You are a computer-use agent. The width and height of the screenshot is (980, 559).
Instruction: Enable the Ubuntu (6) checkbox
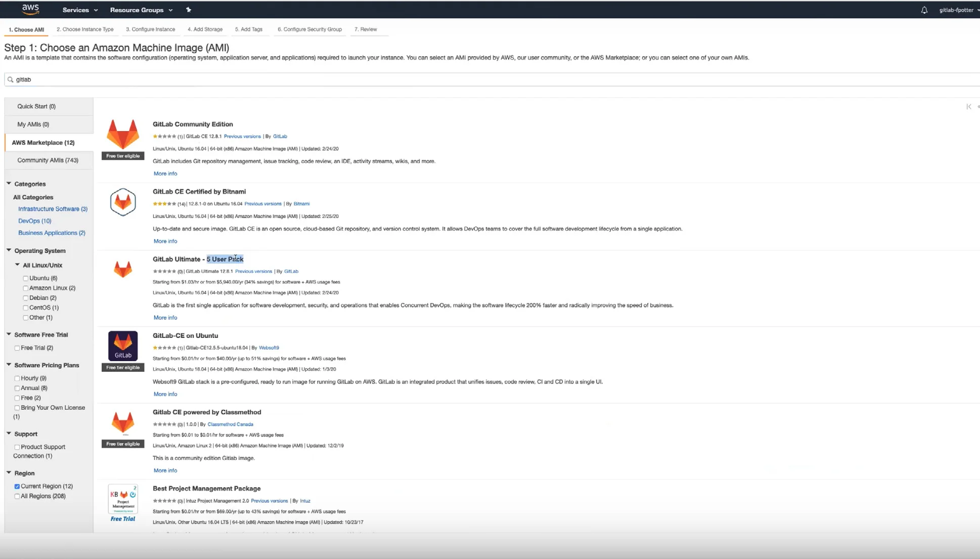pyautogui.click(x=25, y=278)
